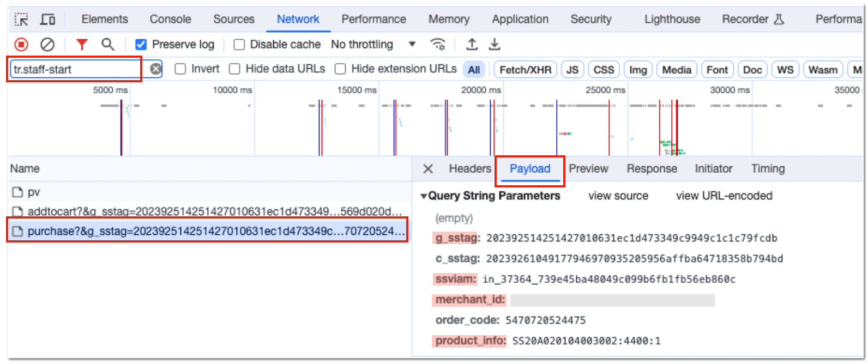The image size is (868, 364).
Task: Open network search magnifier
Action: 108,45
